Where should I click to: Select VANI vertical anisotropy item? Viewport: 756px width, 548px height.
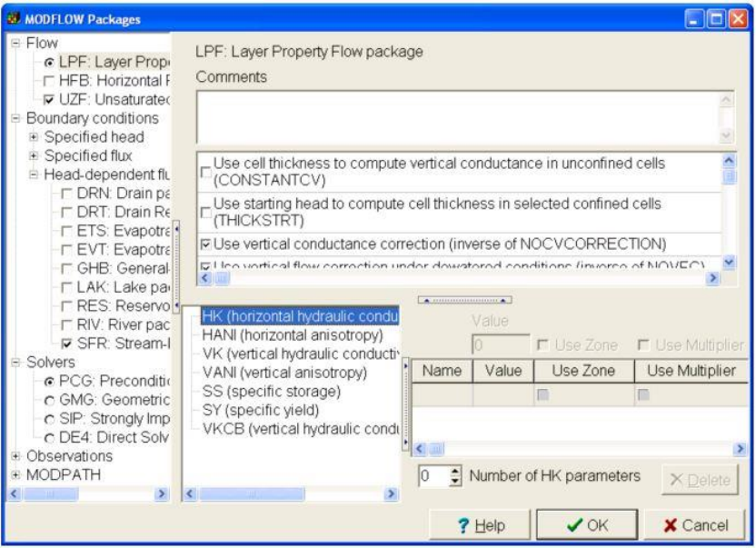point(284,373)
